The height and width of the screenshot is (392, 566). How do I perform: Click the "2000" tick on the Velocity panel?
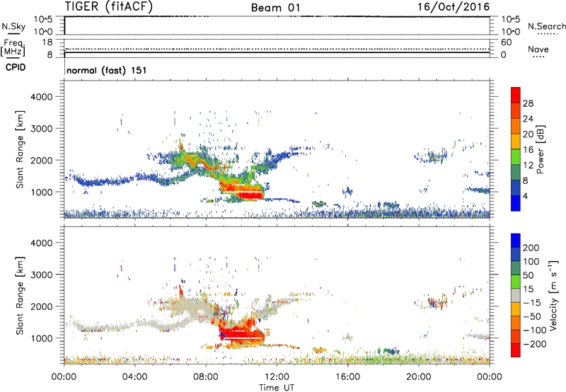[41, 306]
